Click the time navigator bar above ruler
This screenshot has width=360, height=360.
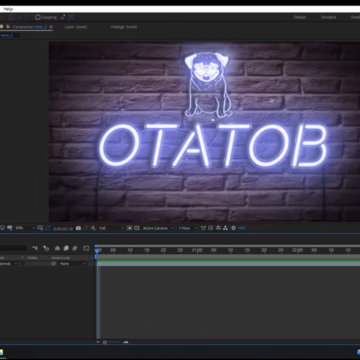[x=228, y=246]
